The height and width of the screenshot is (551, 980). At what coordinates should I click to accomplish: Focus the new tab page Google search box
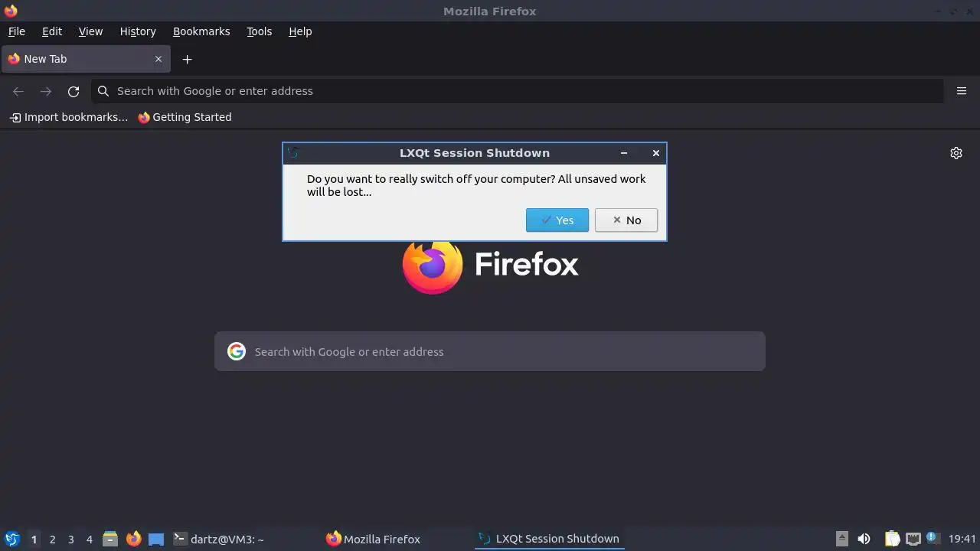(x=490, y=351)
